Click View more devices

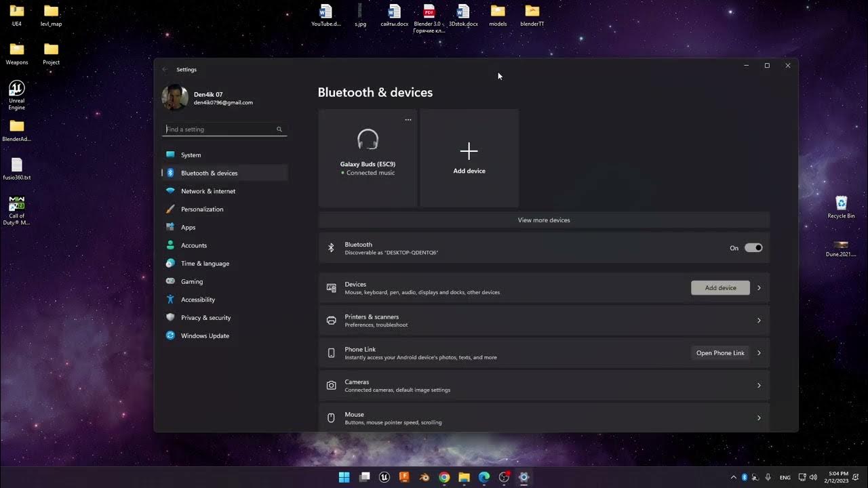point(544,220)
